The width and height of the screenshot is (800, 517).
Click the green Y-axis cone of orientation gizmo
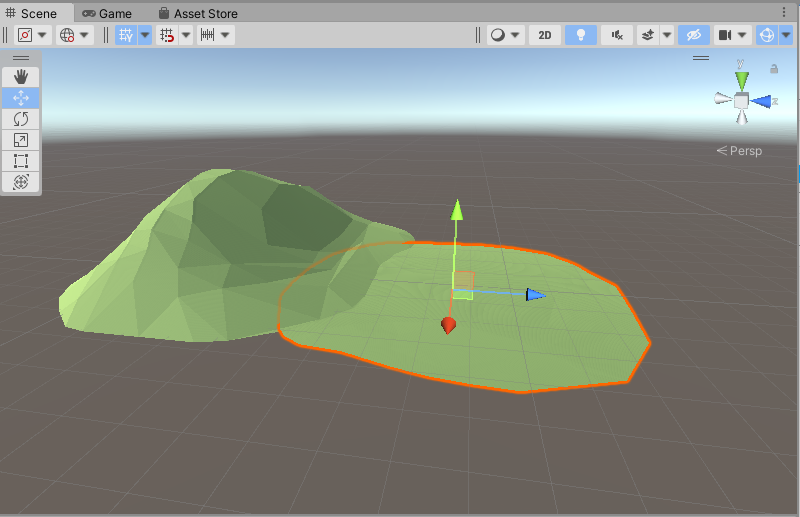tap(742, 80)
